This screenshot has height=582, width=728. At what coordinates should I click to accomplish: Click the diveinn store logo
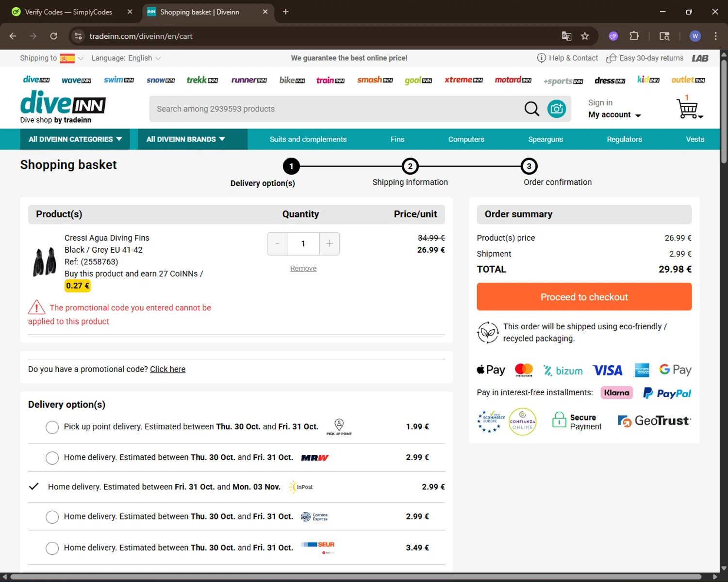(x=36, y=80)
